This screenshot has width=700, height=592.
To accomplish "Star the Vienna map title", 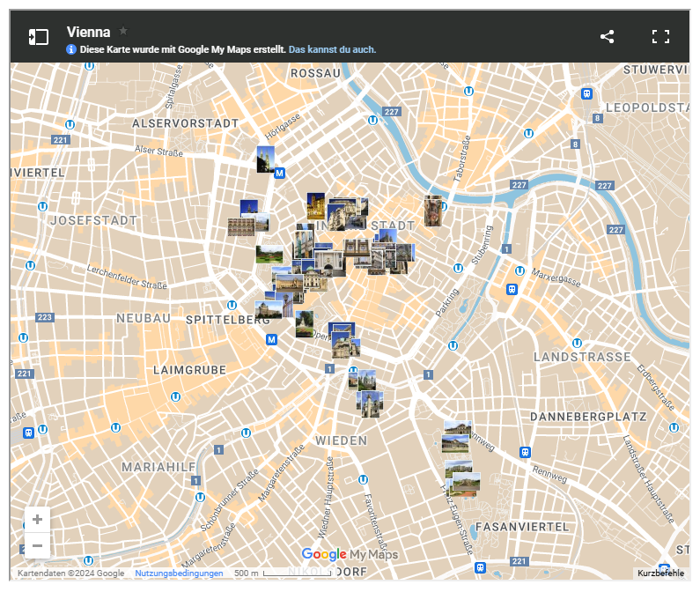I will pyautogui.click(x=123, y=31).
